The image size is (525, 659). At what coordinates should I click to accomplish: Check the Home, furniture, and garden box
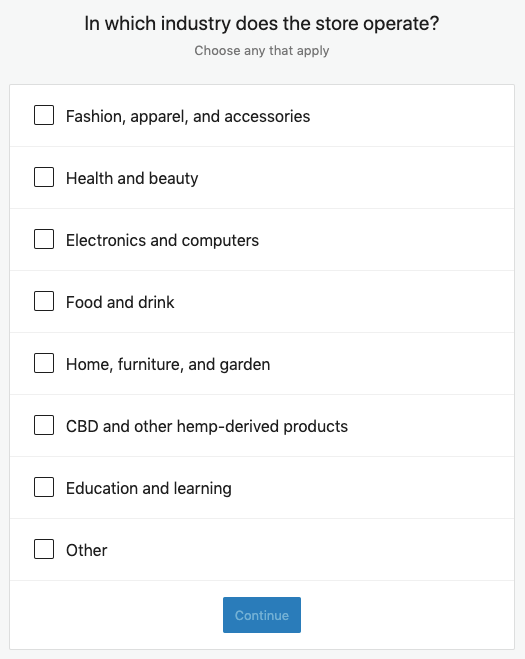44,363
